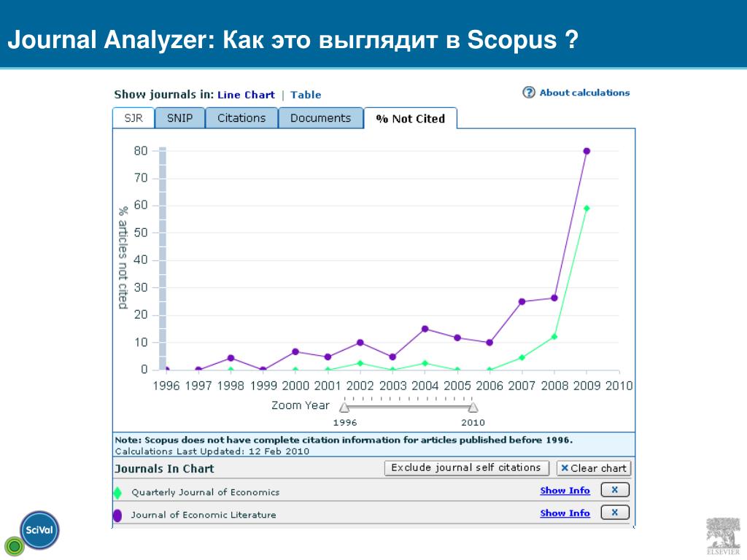Click the green 2008 data point near 12
This screenshot has width=747, height=560.
pos(554,337)
